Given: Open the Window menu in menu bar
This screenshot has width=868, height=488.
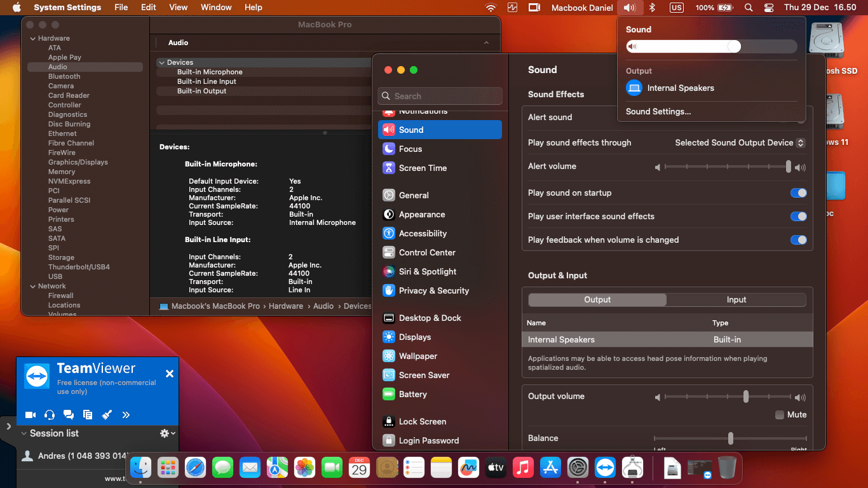Looking at the screenshot, I should pyautogui.click(x=216, y=8).
